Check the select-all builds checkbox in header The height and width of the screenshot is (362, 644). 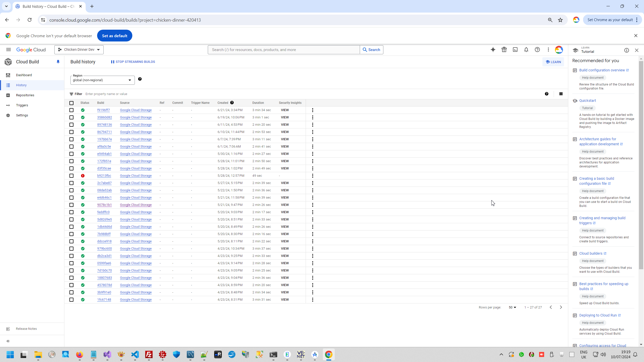[71, 103]
